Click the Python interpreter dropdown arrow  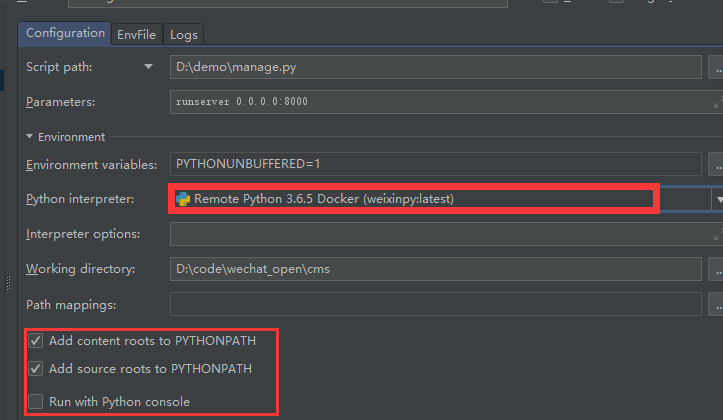point(718,199)
